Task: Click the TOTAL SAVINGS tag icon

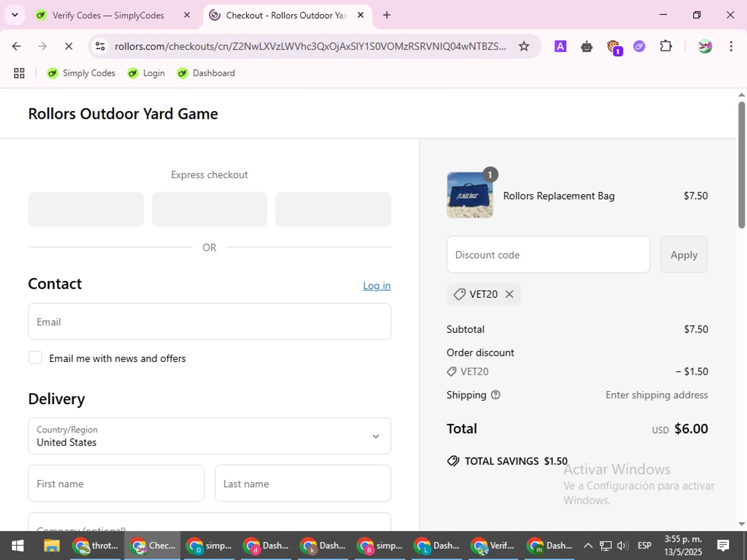Action: pyautogui.click(x=453, y=461)
